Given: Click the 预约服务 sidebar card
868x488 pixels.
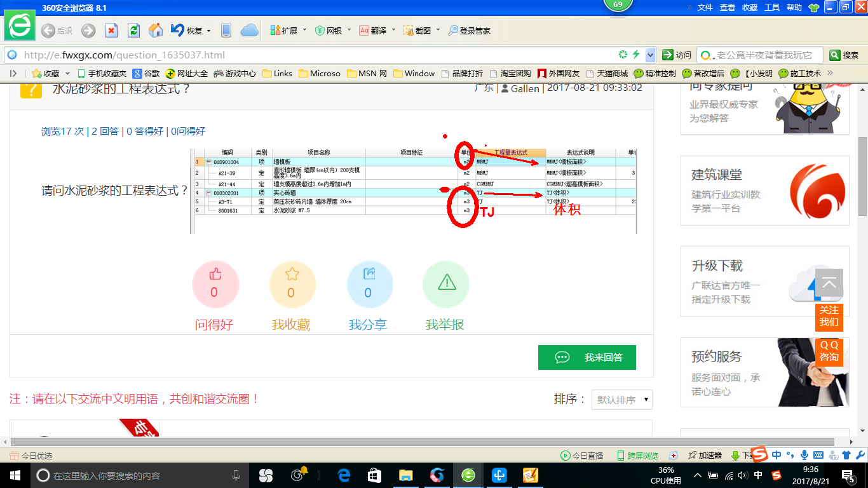Looking at the screenshot, I should [764, 372].
